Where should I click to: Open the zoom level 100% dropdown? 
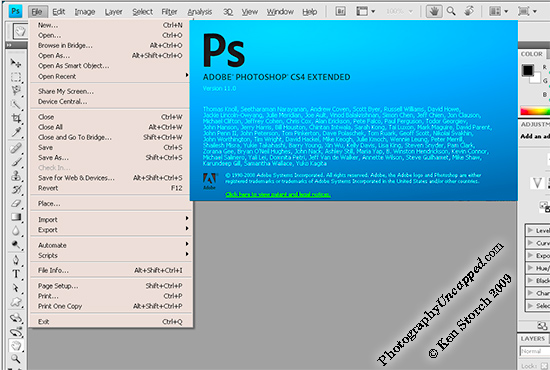click(399, 12)
